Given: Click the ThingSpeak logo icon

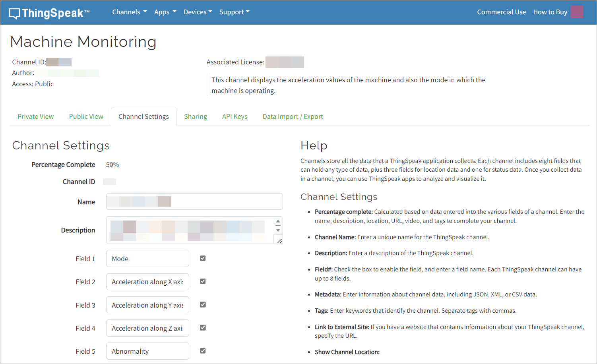Looking at the screenshot, I should (x=15, y=14).
